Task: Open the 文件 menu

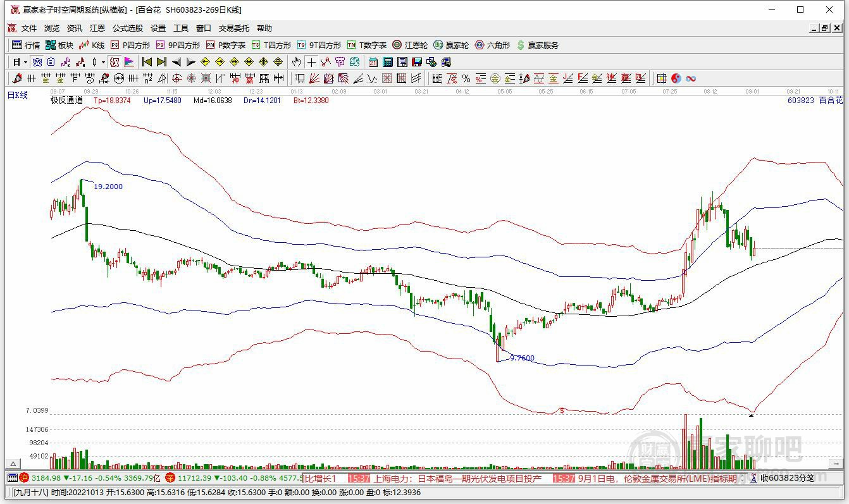Action: pos(29,28)
